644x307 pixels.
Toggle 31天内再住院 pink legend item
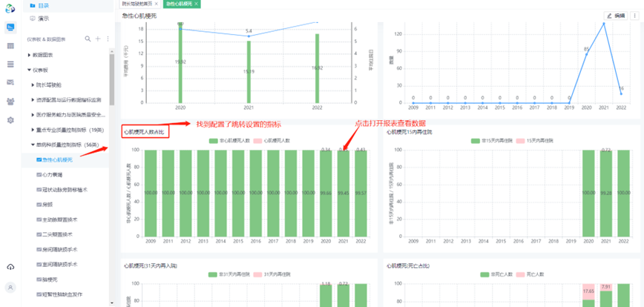(272, 274)
